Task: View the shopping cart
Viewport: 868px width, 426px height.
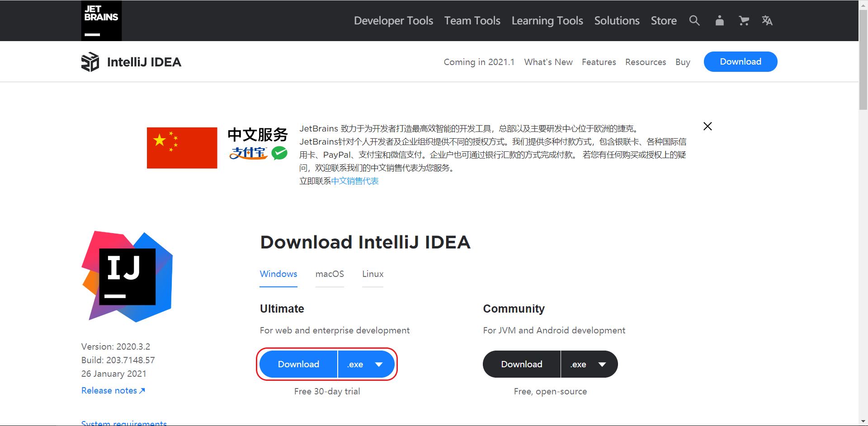Action: click(744, 20)
